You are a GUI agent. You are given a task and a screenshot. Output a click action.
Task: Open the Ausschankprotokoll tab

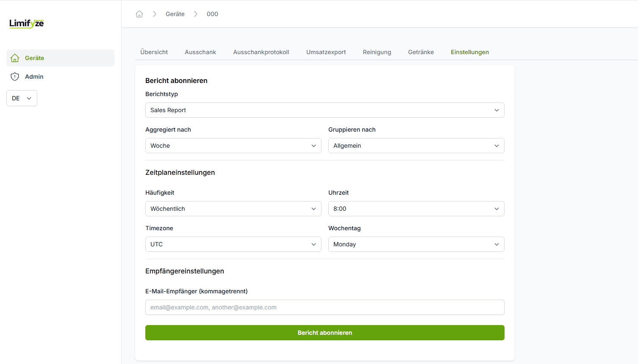pyautogui.click(x=261, y=52)
